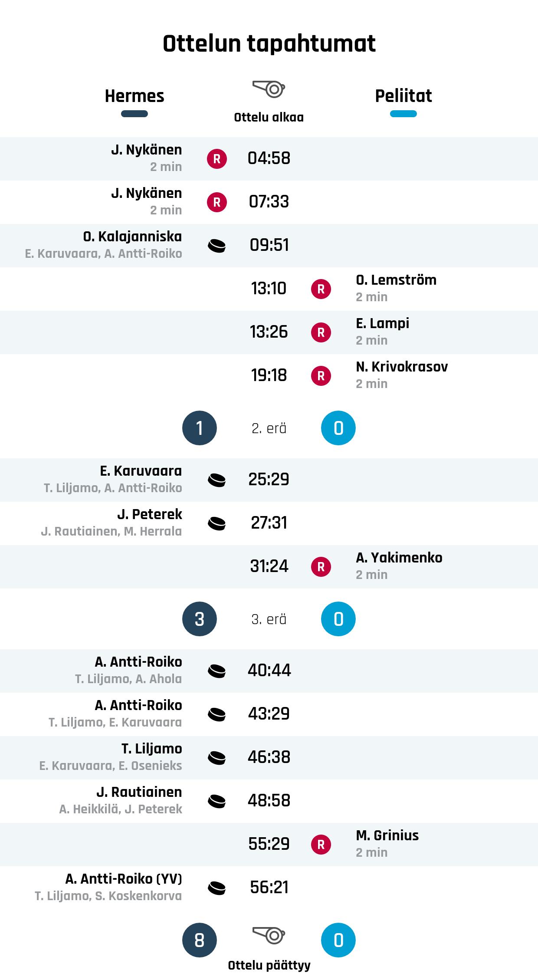
Task: Click the 2. erä period label
Action: [x=269, y=428]
